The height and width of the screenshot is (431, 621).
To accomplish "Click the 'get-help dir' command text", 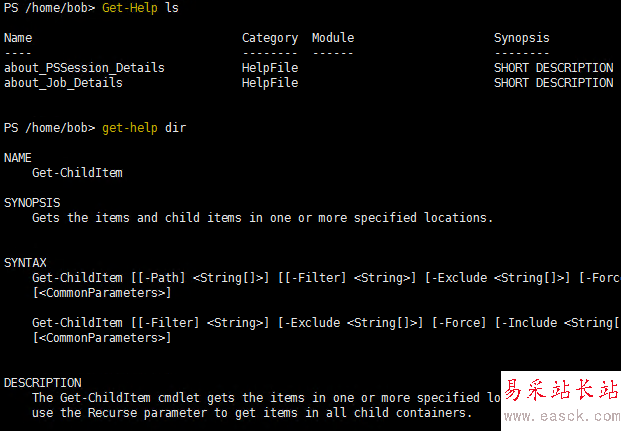I will 144,128.
